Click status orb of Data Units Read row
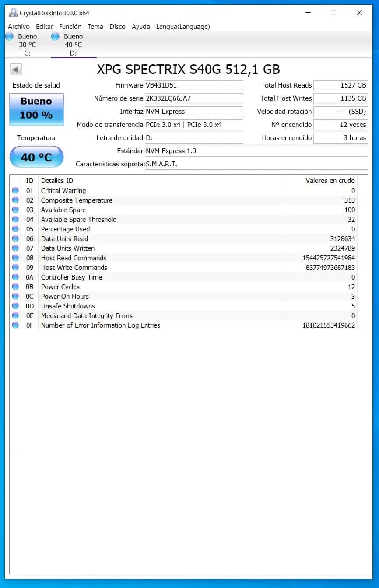The width and height of the screenshot is (379, 588). pos(15,238)
